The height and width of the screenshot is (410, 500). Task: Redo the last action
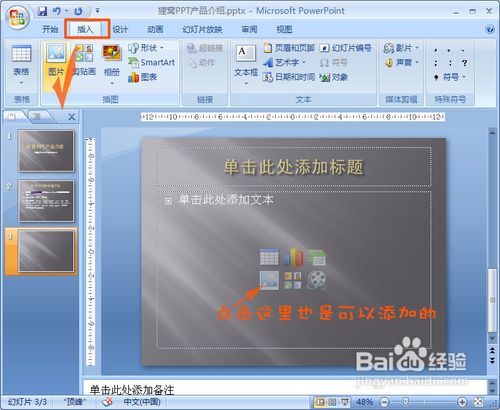78,11
